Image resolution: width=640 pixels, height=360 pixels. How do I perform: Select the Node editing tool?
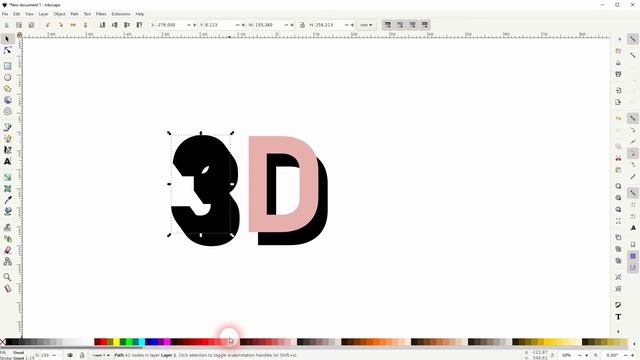click(x=7, y=50)
